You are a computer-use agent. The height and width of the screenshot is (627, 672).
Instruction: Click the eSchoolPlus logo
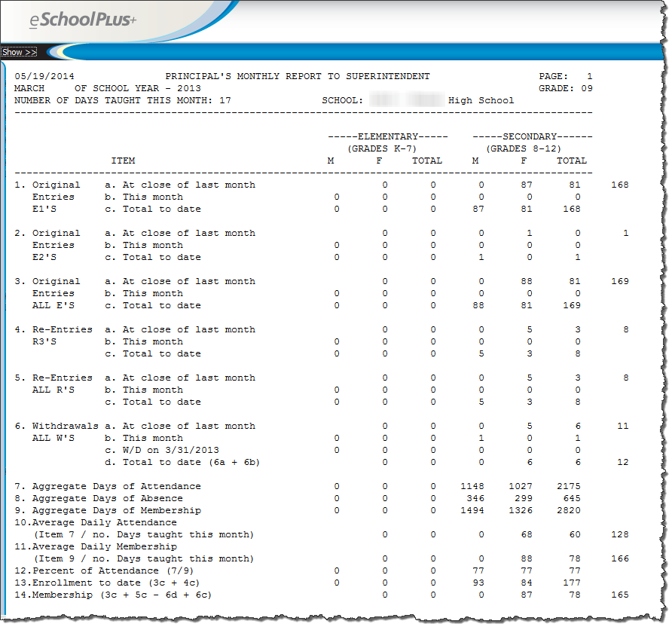83,21
